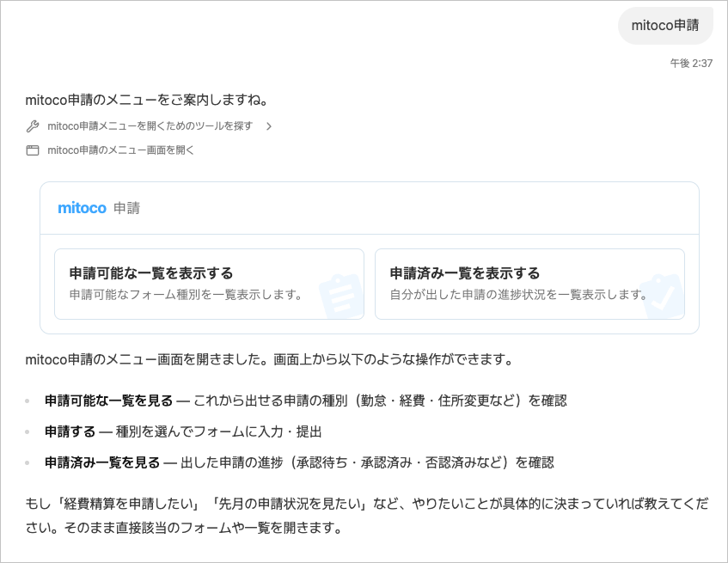This screenshot has height=563, width=728.
Task: Open the 申請済み一覧を表示する card
Action: click(529, 284)
